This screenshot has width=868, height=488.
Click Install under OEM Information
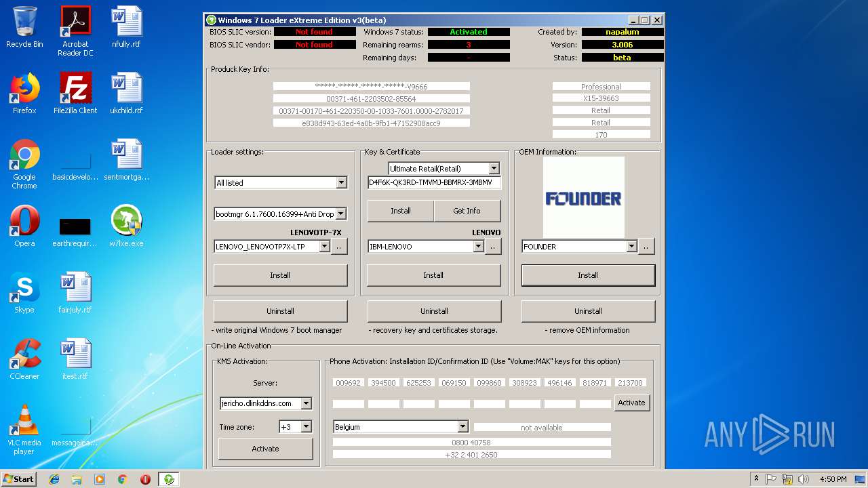pos(588,275)
